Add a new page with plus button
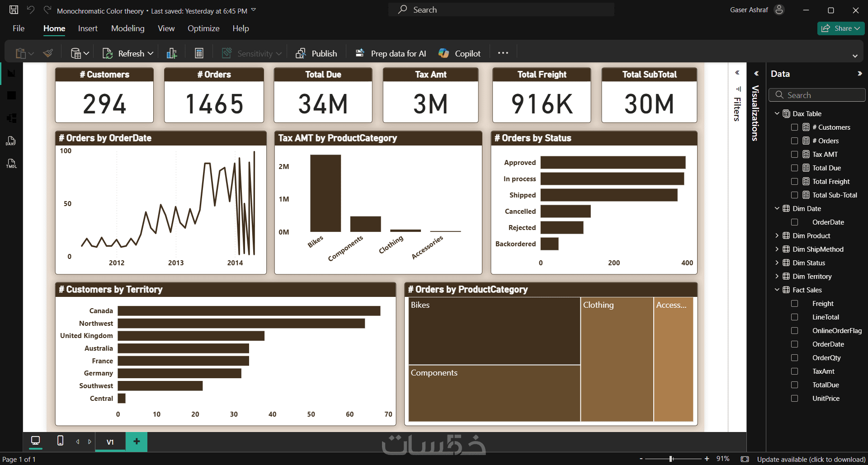 [x=137, y=442]
